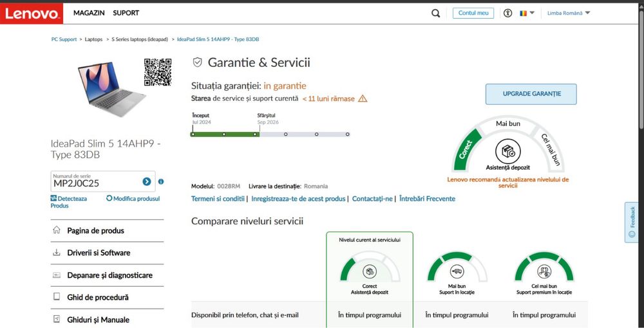644x328 pixels.
Task: Click the book icon beside Ghid de procedură
Action: (x=56, y=297)
